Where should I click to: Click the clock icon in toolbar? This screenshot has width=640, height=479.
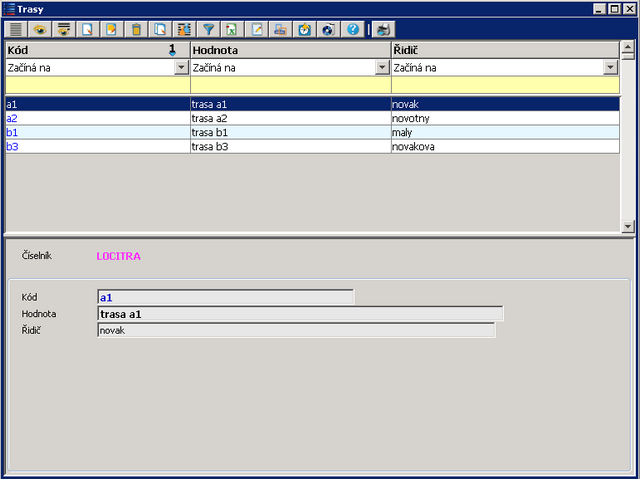(304, 29)
